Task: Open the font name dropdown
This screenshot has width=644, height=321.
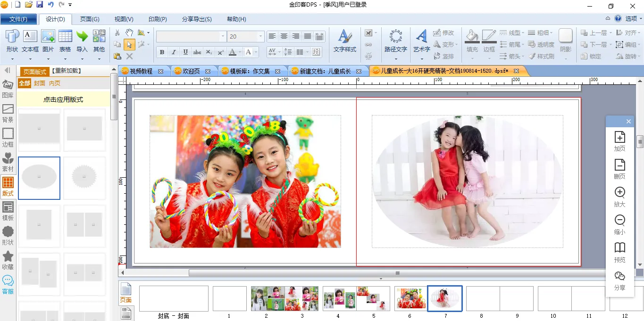Action: pos(223,37)
